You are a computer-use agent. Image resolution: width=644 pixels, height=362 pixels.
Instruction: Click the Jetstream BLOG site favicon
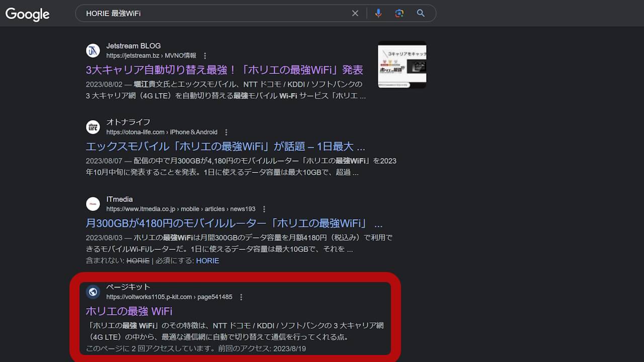(93, 50)
